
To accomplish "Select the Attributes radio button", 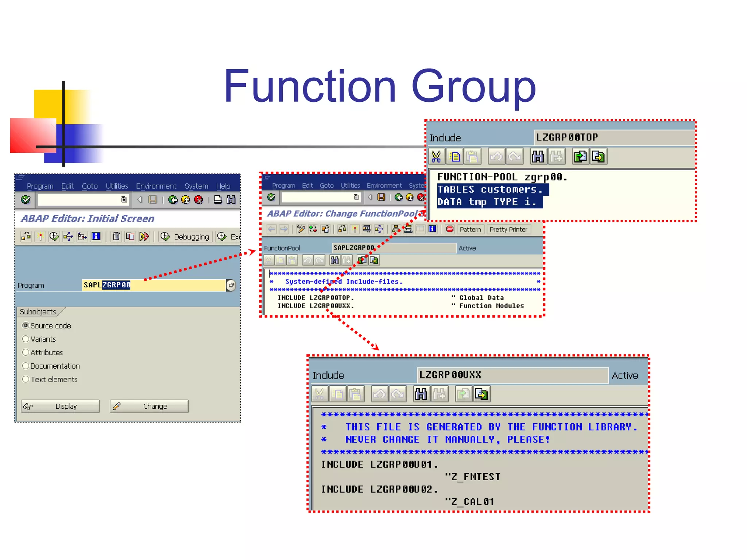I will coord(26,352).
